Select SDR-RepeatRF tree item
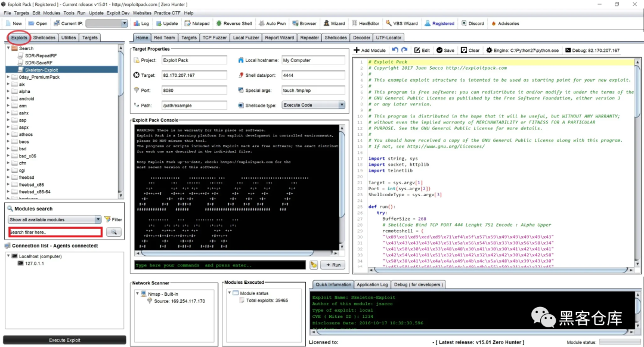 pyautogui.click(x=41, y=55)
